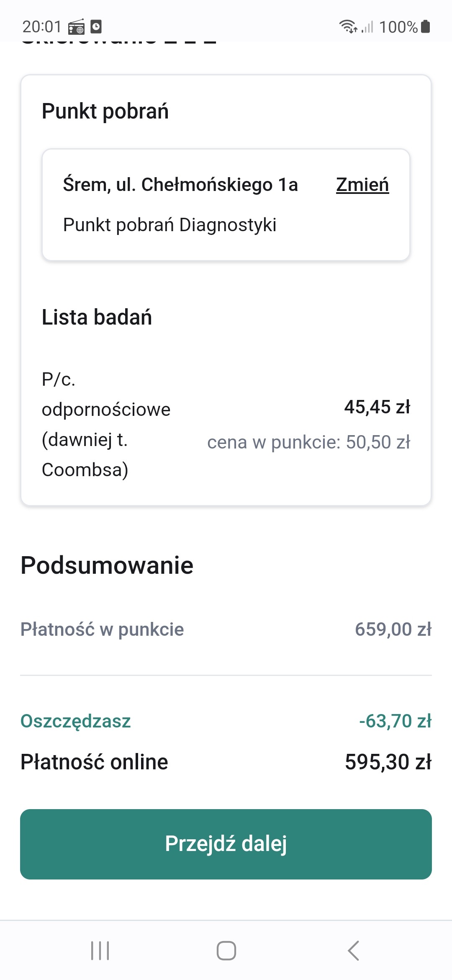
Task: Tap the cena w punkcie 50,50 zł text
Action: (309, 442)
